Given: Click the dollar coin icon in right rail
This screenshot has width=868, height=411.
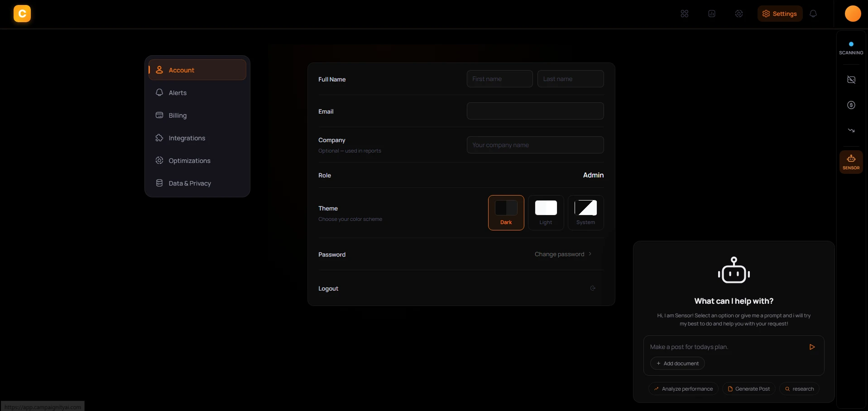Looking at the screenshot, I should pyautogui.click(x=851, y=105).
